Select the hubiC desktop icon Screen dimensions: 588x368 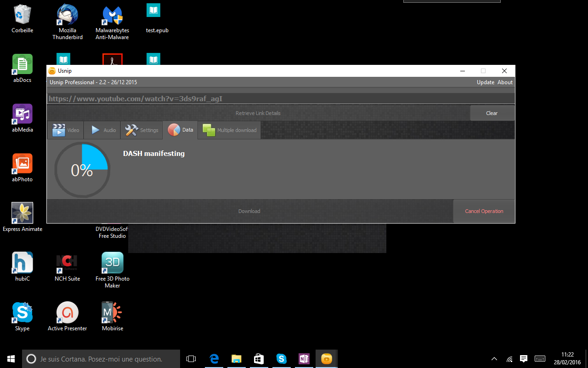(23, 267)
